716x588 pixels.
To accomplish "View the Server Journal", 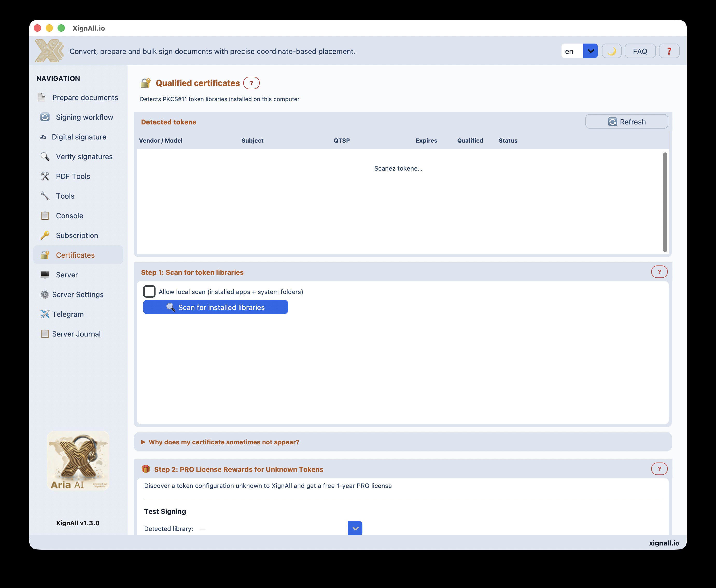I will tap(78, 334).
